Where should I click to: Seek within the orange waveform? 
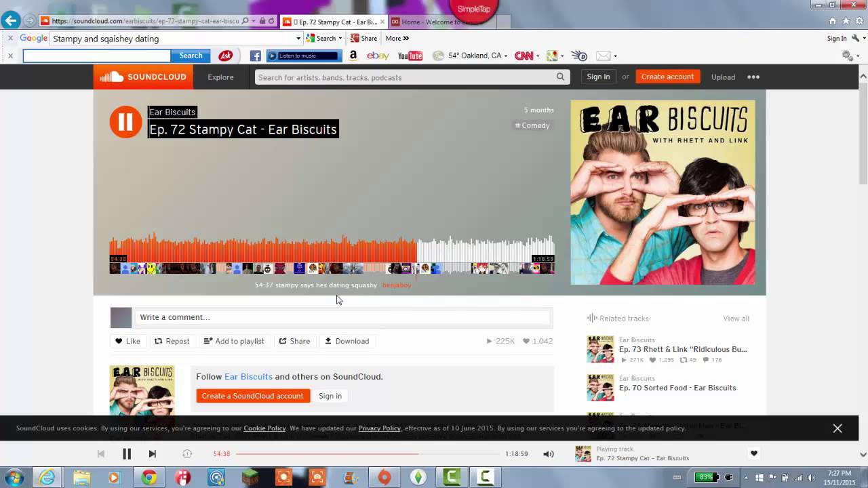(263, 248)
